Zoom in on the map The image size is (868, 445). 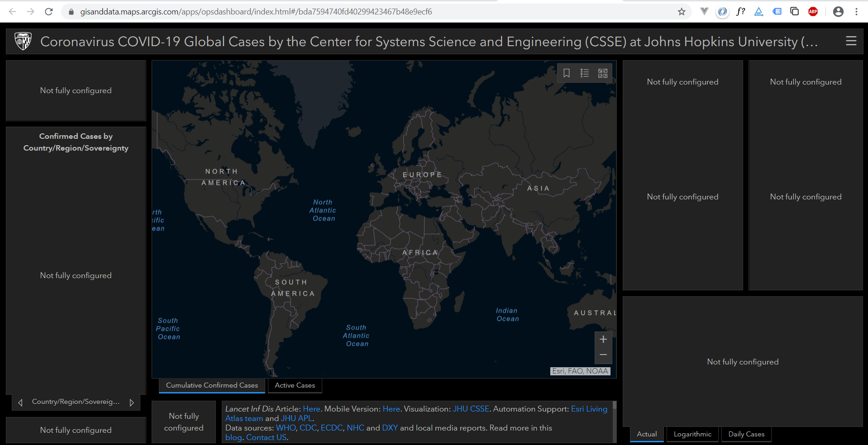pyautogui.click(x=603, y=340)
